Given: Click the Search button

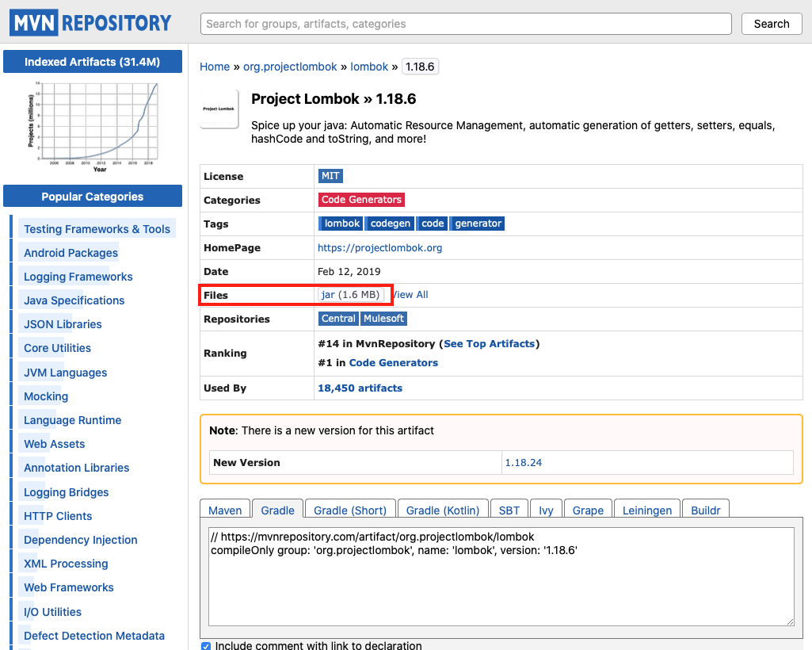Looking at the screenshot, I should click(771, 24).
